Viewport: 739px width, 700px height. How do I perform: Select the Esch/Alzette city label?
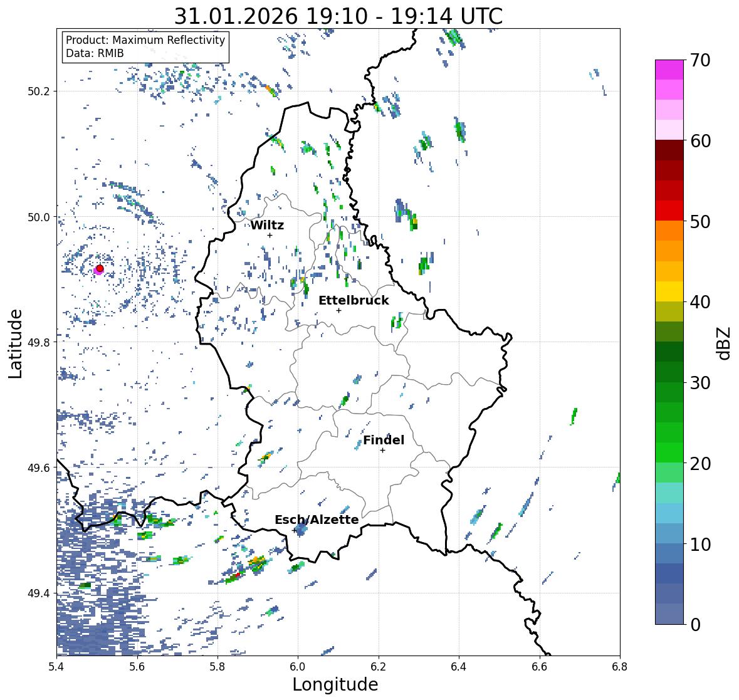[x=317, y=520]
